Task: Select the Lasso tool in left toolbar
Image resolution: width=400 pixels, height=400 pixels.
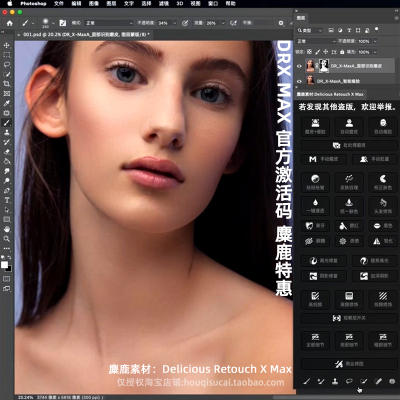Action: point(6,64)
